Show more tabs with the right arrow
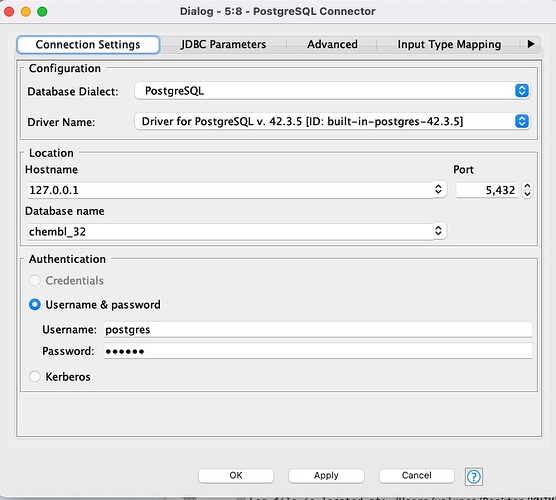This screenshot has height=500, width=556. [x=530, y=44]
